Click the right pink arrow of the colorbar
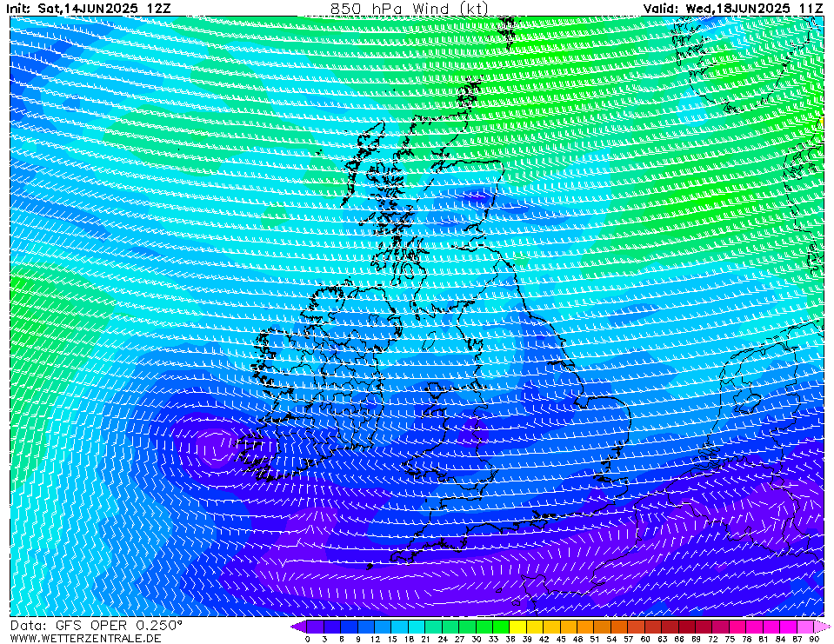 pyautogui.click(x=821, y=627)
